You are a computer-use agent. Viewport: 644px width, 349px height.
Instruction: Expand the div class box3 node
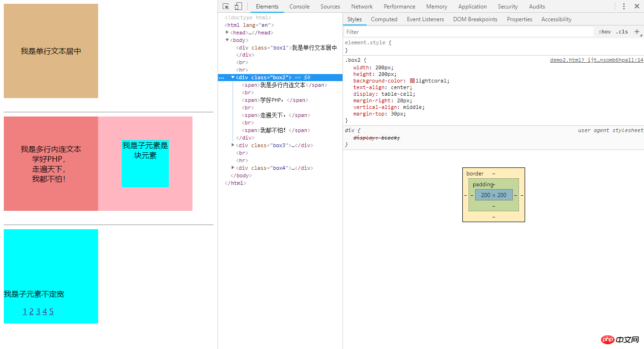(233, 145)
